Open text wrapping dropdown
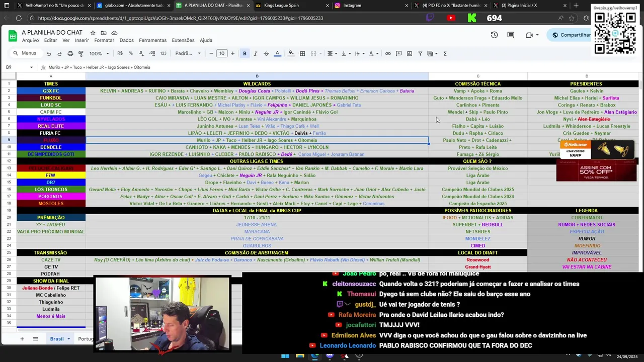 pos(359,53)
